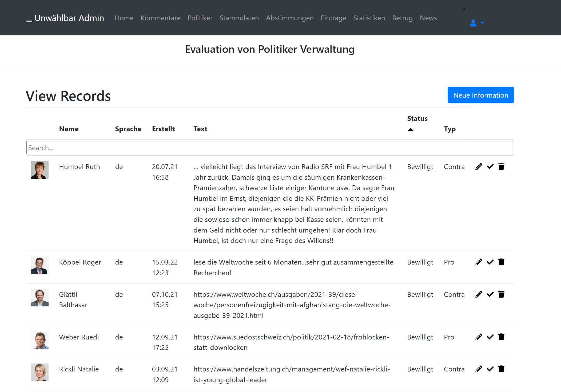Click Rickli Natalie's portrait thumbnail
This screenshot has width=561, height=392.
coord(40,372)
